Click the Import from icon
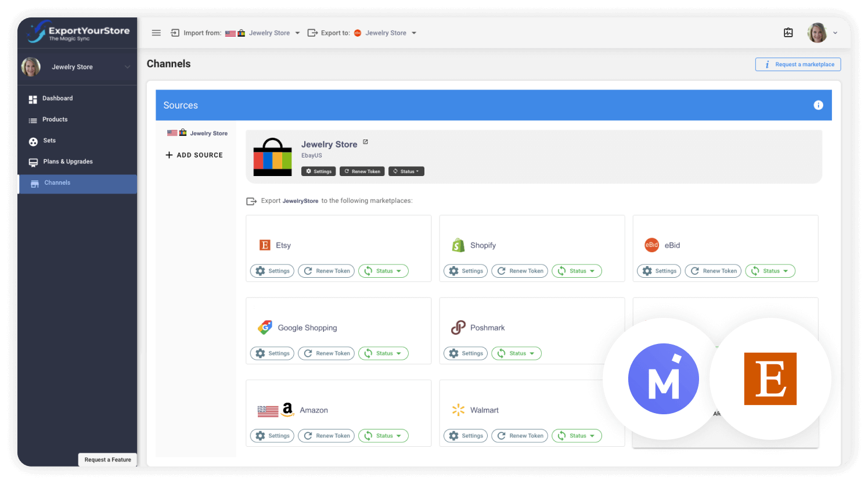 pos(175,33)
